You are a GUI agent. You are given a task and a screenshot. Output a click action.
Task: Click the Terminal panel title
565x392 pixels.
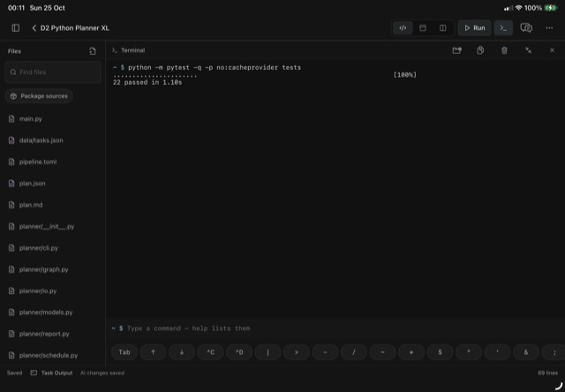(x=133, y=50)
